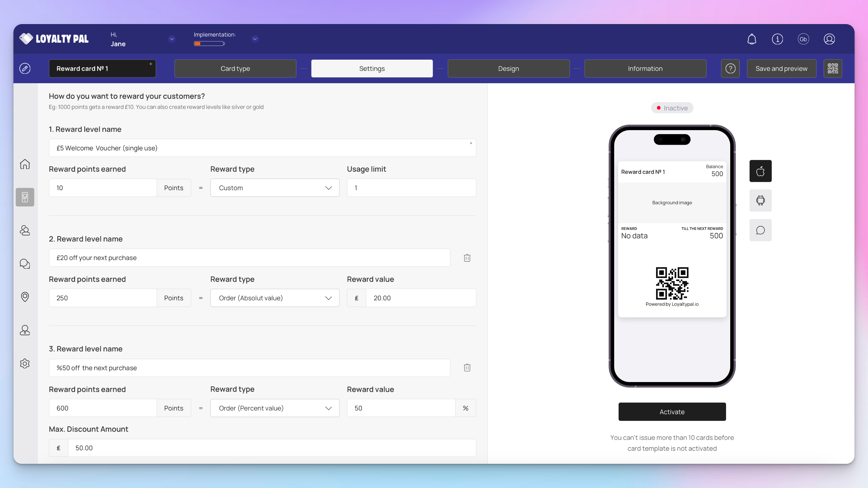Click the information circle icon
This screenshot has width=868, height=488.
(x=777, y=39)
